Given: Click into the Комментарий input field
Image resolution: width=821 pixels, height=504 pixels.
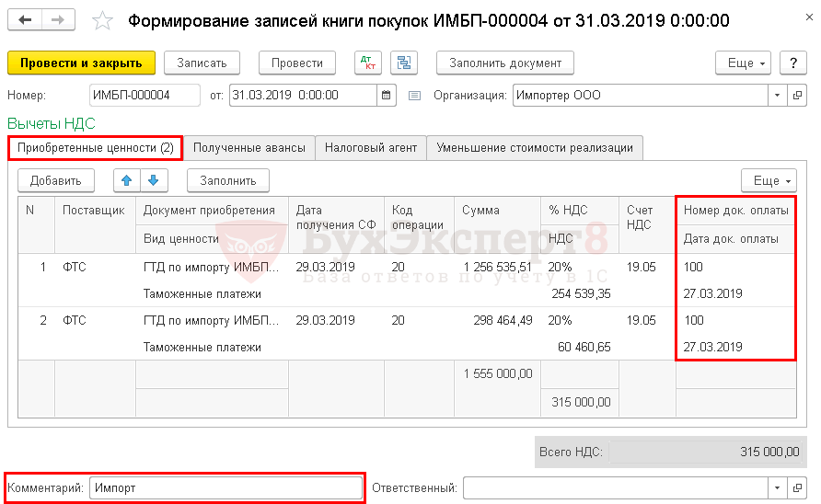Looking at the screenshot, I should (225, 487).
